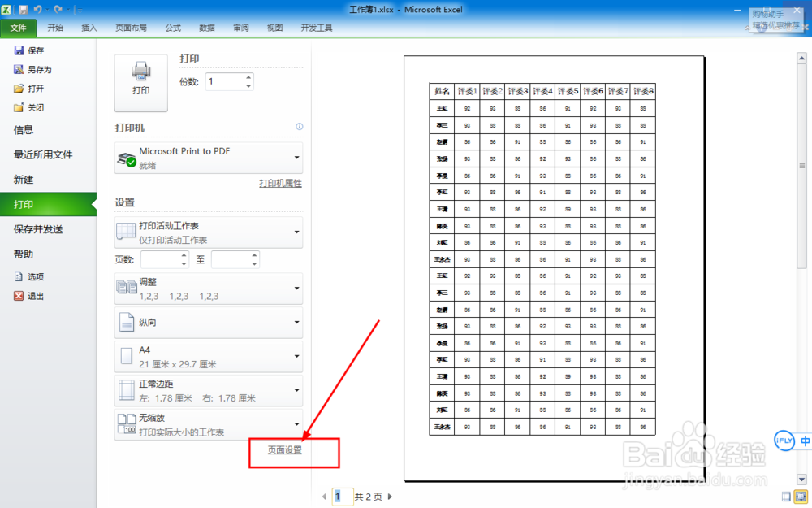Choose 另存为 (Save As) in sidebar

[x=32, y=69]
